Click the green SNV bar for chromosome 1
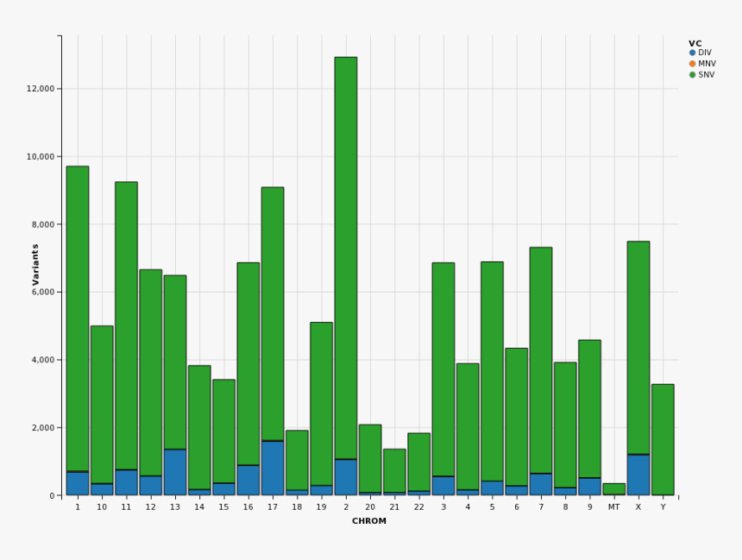Image resolution: width=742 pixels, height=560 pixels. [78, 318]
